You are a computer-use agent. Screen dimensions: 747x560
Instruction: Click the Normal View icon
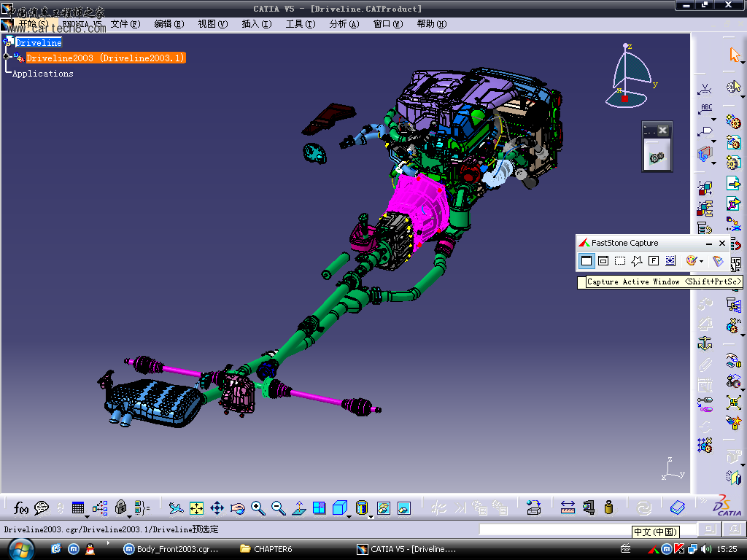point(299,508)
